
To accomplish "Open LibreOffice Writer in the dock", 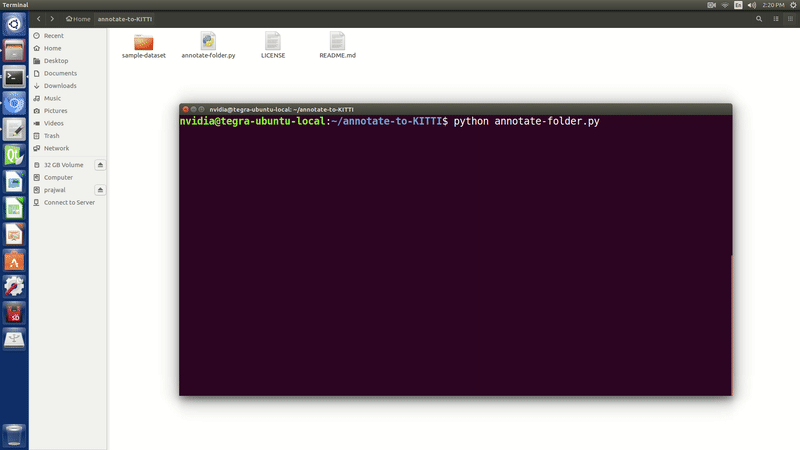I will [x=14, y=182].
